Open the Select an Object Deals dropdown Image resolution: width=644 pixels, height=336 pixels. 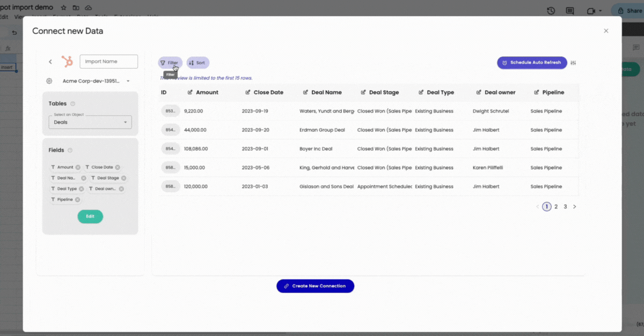point(90,122)
